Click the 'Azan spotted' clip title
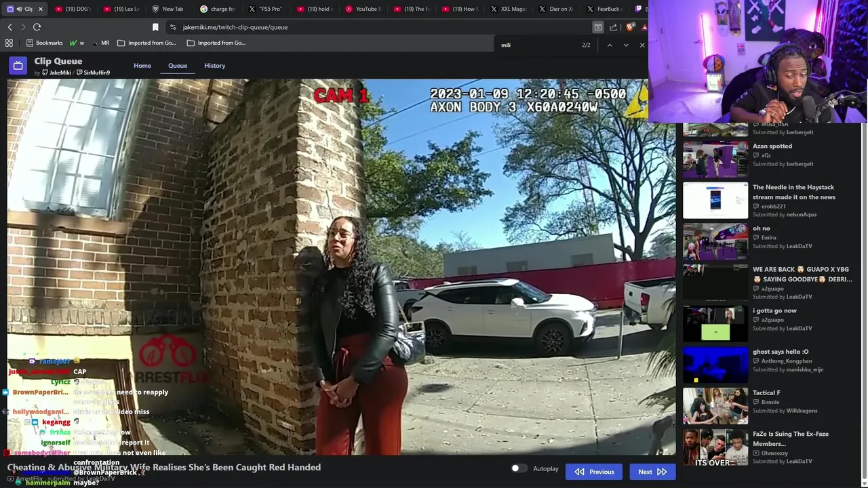This screenshot has height=488, width=868. click(x=772, y=146)
